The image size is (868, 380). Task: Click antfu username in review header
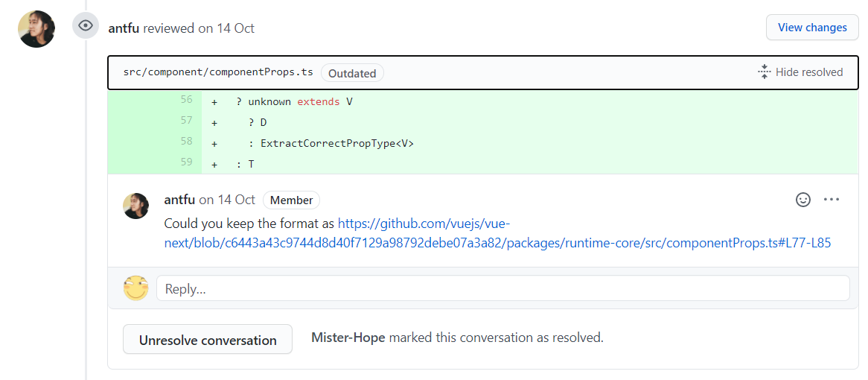[124, 28]
